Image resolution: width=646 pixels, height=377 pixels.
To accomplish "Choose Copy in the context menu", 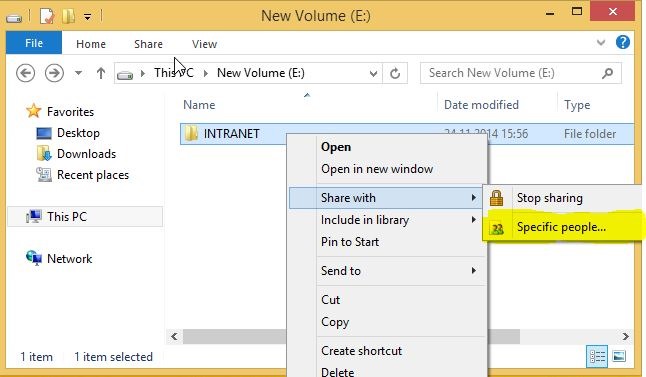I will click(x=335, y=322).
